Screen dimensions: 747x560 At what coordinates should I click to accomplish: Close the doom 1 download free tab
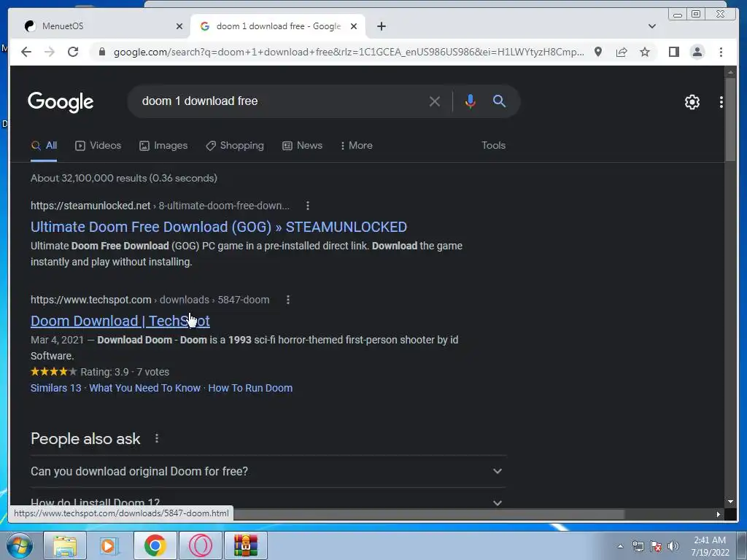354,26
